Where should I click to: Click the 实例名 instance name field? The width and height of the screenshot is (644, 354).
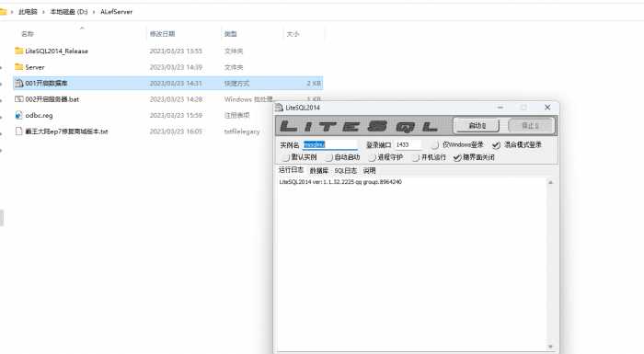pos(330,145)
